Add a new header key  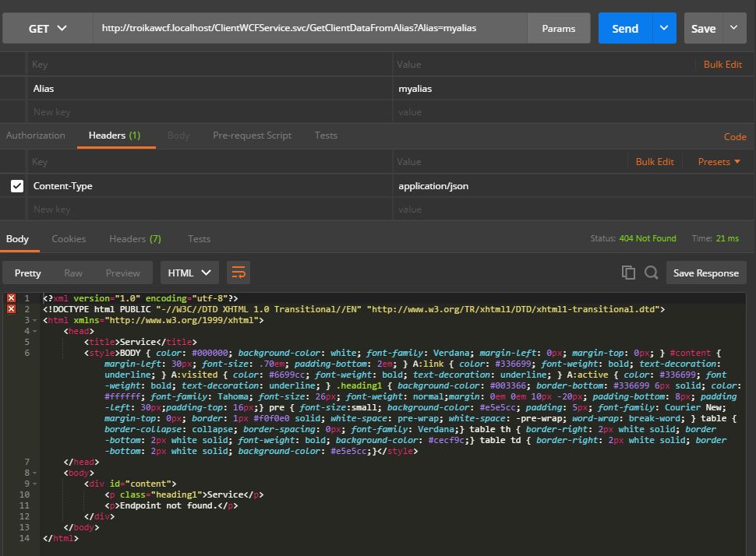tap(209, 209)
